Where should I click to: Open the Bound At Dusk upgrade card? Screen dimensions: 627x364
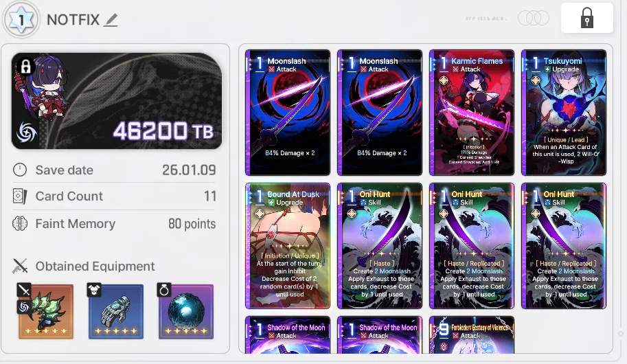pos(288,246)
